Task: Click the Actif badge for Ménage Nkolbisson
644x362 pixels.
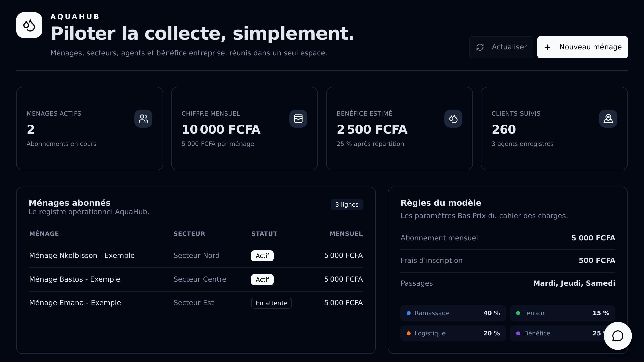Action: [x=262, y=256]
